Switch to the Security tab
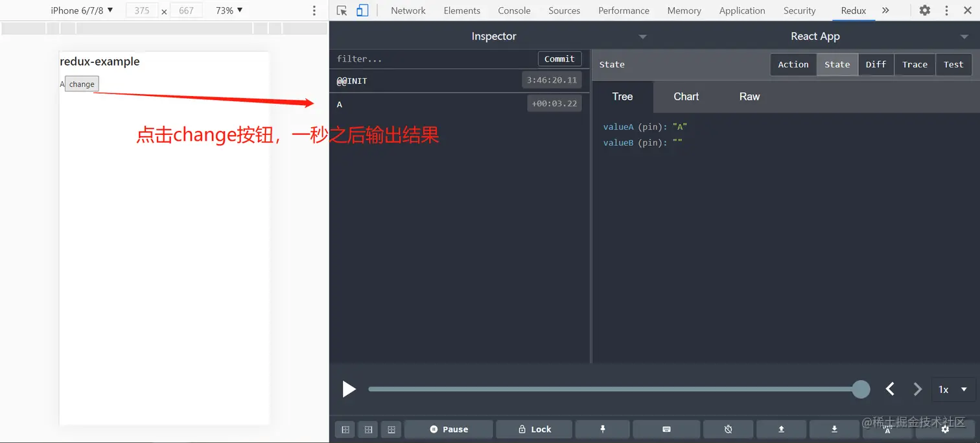This screenshot has height=443, width=980. click(x=799, y=10)
